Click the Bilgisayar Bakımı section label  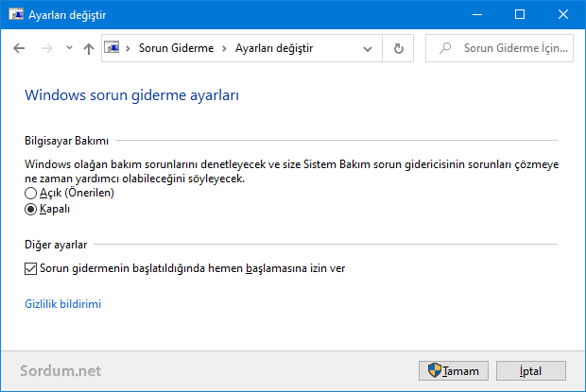[x=66, y=141]
